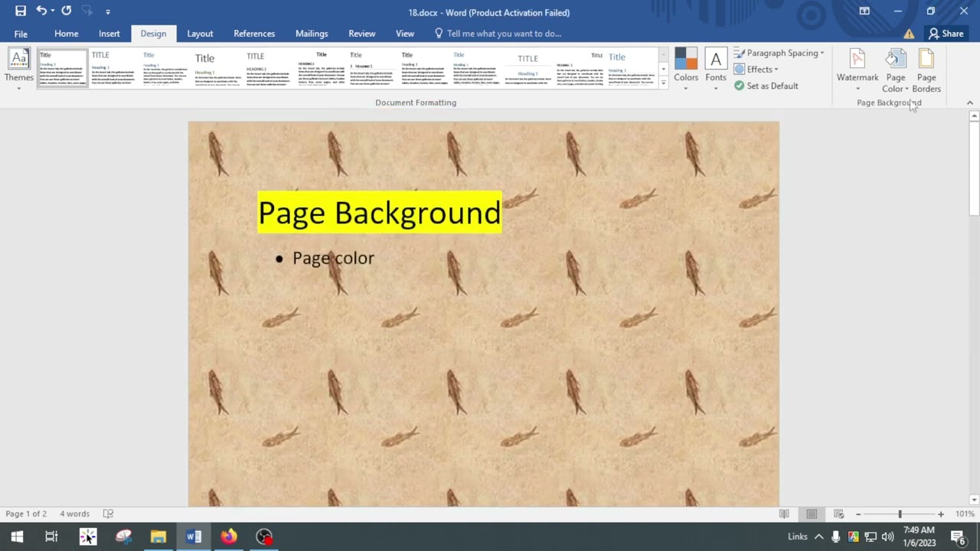Viewport: 980px width, 551px height.
Task: Click the highlighted Page Background heading
Action: 380,213
